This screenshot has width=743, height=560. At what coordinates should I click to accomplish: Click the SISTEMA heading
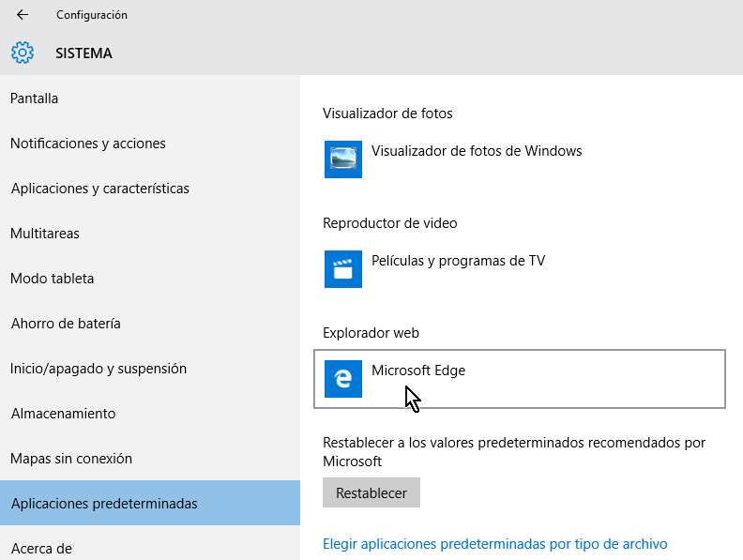click(83, 53)
